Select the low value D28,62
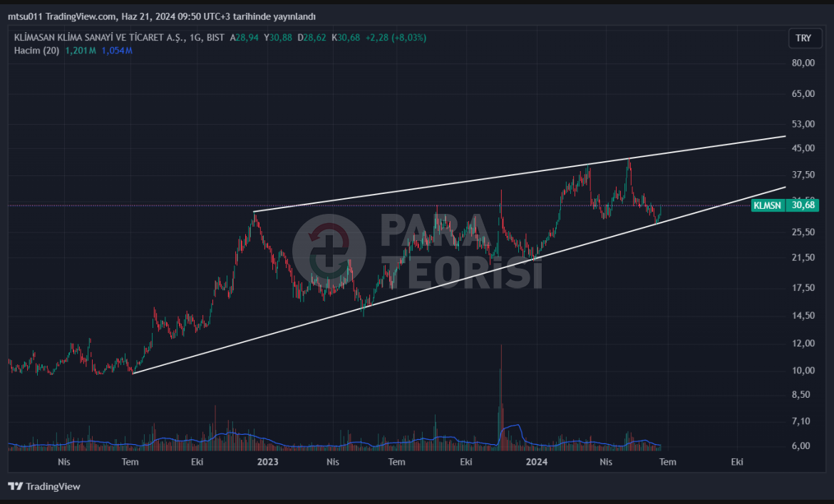This screenshot has width=834, height=504. pos(312,38)
